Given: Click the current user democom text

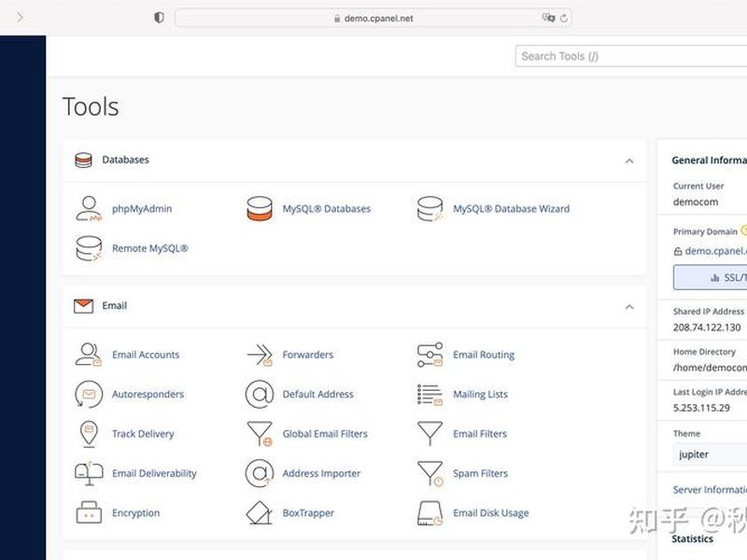Looking at the screenshot, I should point(696,202).
